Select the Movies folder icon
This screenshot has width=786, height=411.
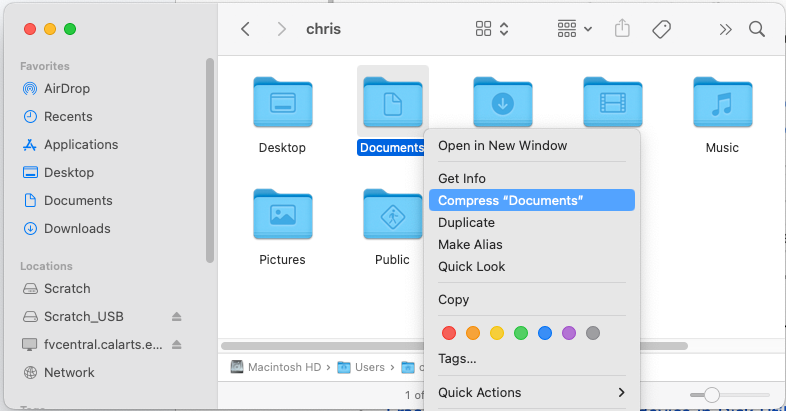point(613,101)
